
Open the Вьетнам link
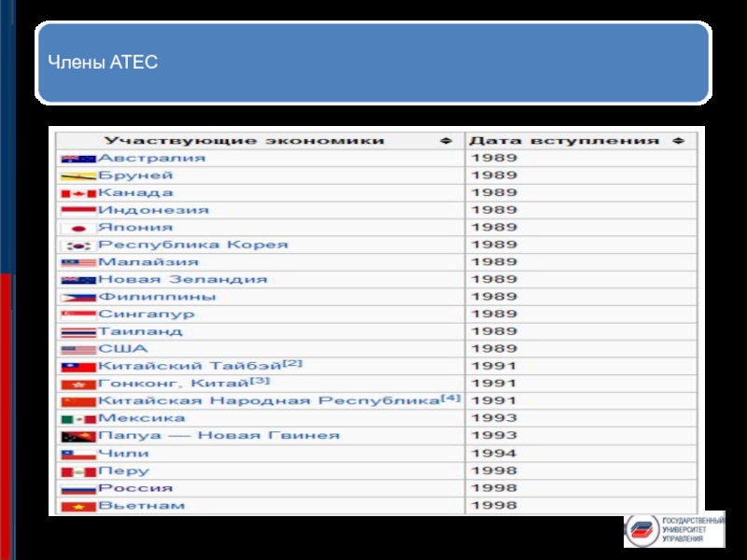tap(142, 506)
